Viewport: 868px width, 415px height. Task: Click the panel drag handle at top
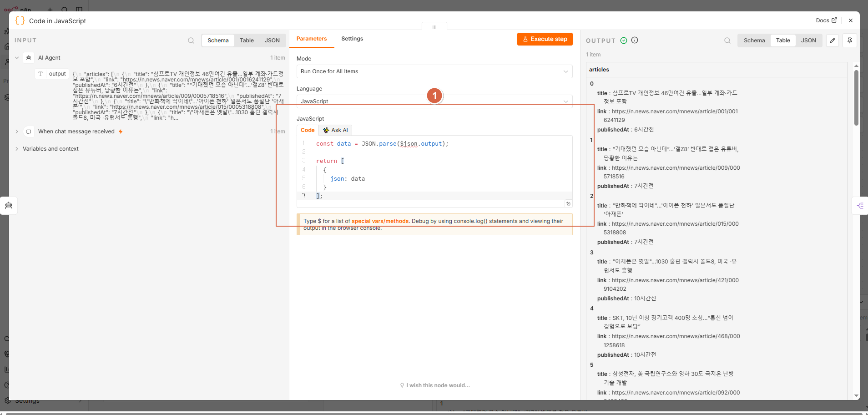pyautogui.click(x=434, y=27)
